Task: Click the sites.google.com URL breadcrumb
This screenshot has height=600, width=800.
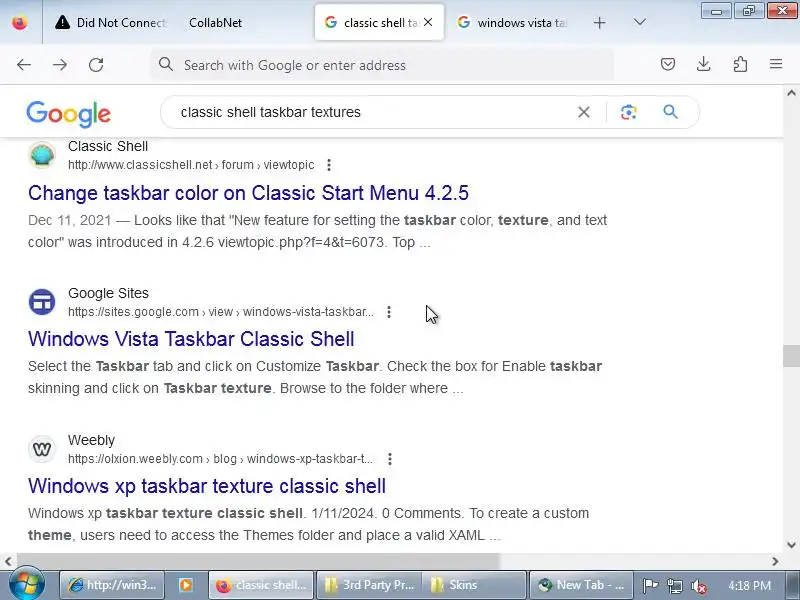Action: pyautogui.click(x=221, y=312)
